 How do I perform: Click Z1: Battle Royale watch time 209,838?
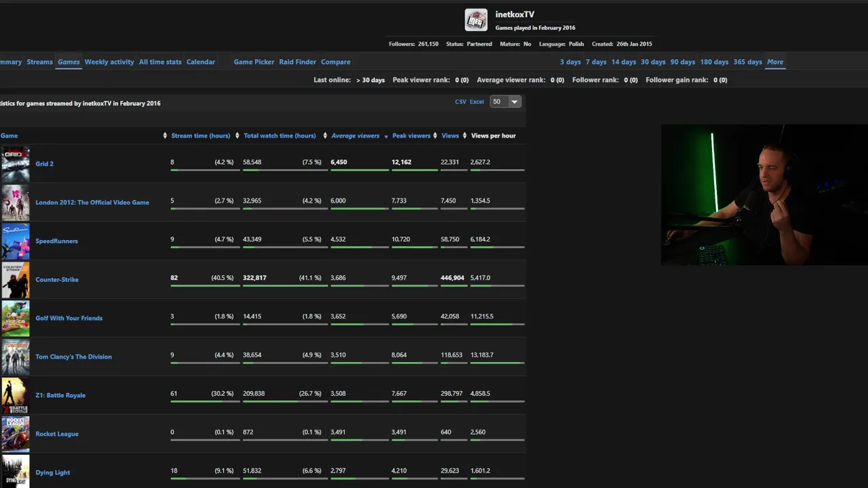(254, 394)
